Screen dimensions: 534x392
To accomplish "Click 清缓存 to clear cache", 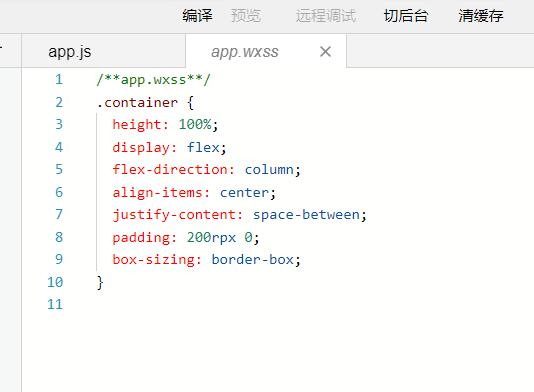I will tap(481, 16).
